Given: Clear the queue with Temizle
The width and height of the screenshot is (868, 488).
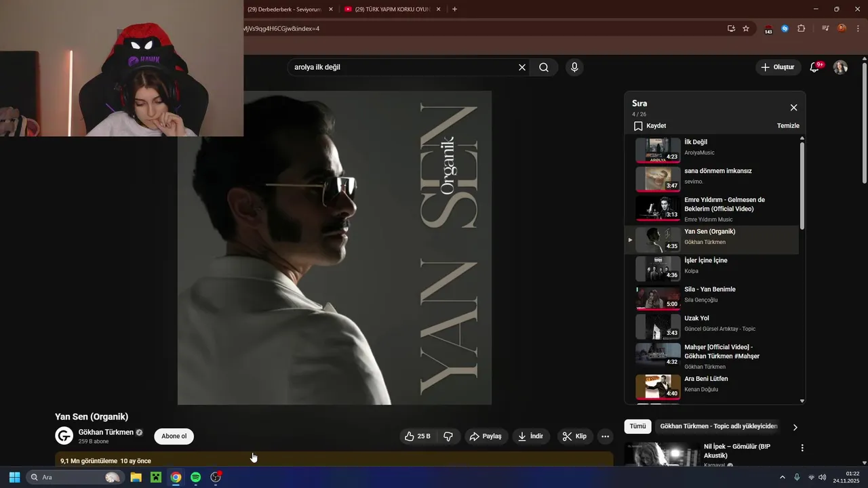Looking at the screenshot, I should coord(788,126).
